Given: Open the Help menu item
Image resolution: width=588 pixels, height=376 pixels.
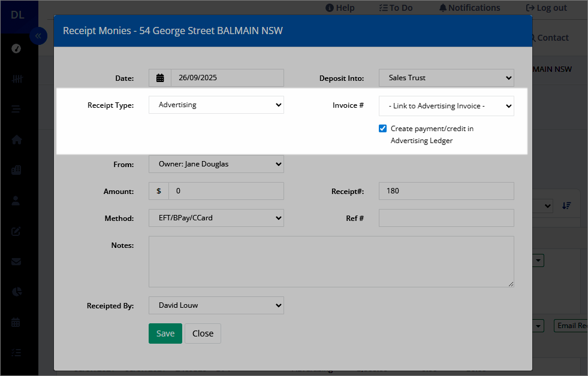Looking at the screenshot, I should [340, 8].
